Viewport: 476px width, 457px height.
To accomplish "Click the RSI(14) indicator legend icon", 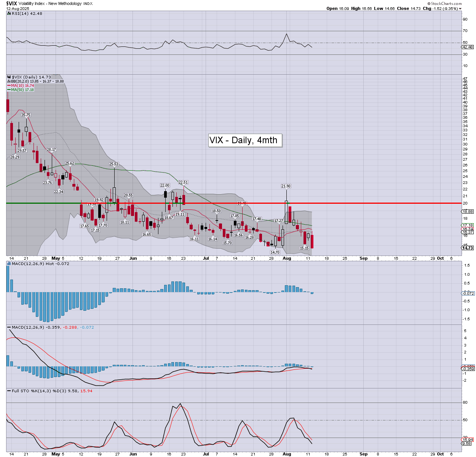I will pos(9,13).
